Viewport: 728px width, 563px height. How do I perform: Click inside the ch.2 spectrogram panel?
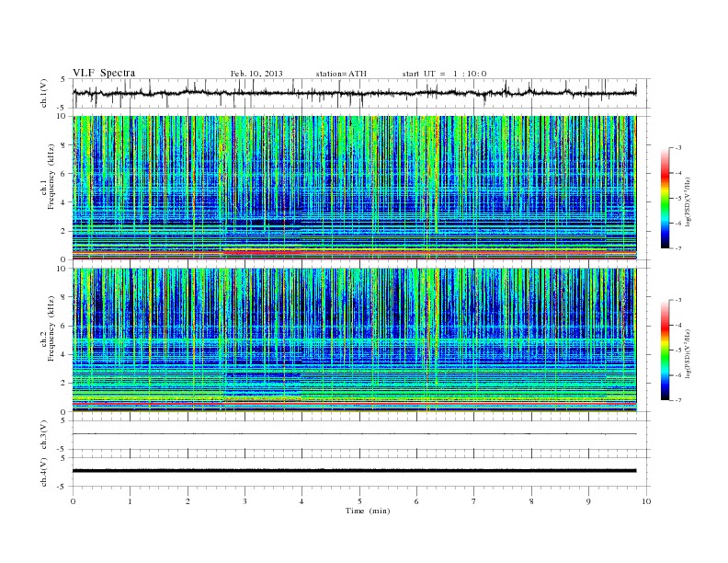point(354,339)
